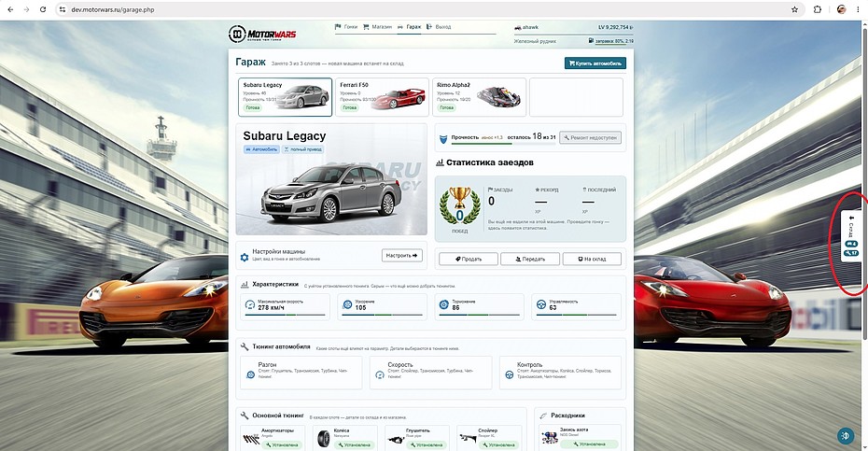
Task: Click the Ремонт недоступен button
Action: (x=590, y=137)
